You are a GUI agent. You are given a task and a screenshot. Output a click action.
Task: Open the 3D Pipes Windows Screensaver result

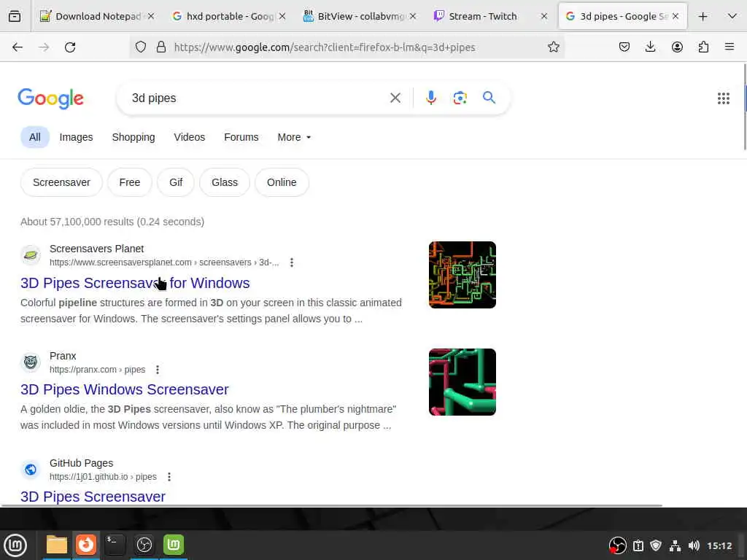124,389
